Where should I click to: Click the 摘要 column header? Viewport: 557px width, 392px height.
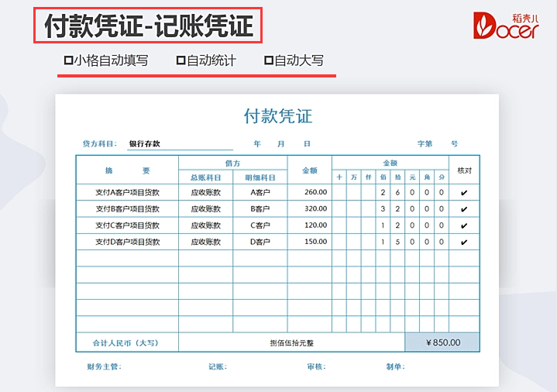point(127,170)
